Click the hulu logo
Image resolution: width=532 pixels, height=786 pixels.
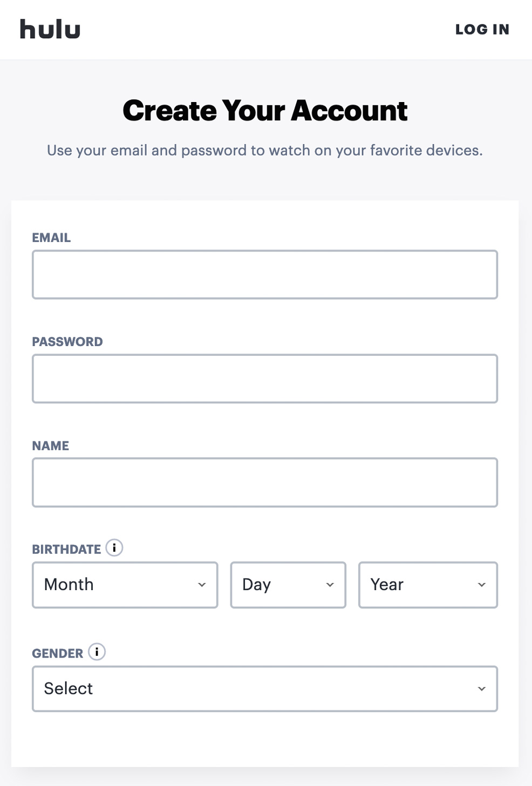(50, 29)
